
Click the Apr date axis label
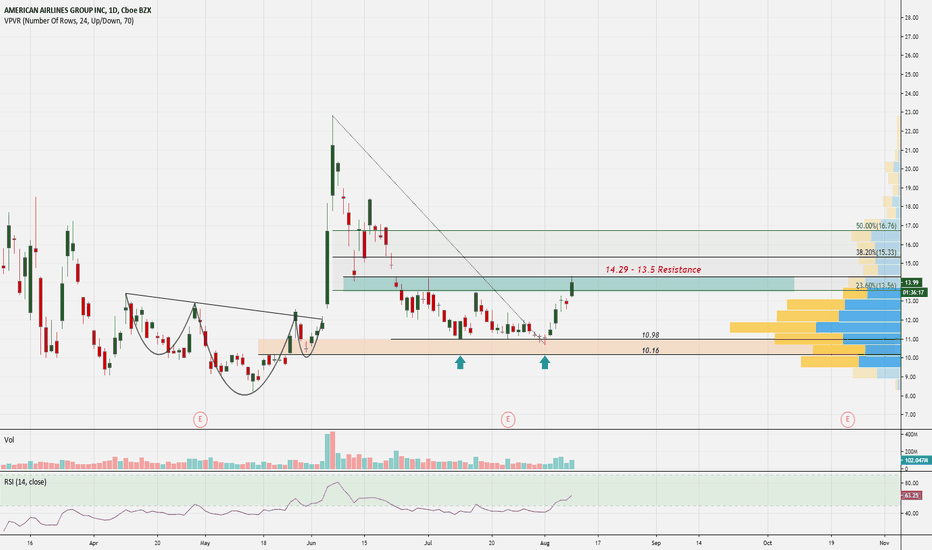pos(93,542)
